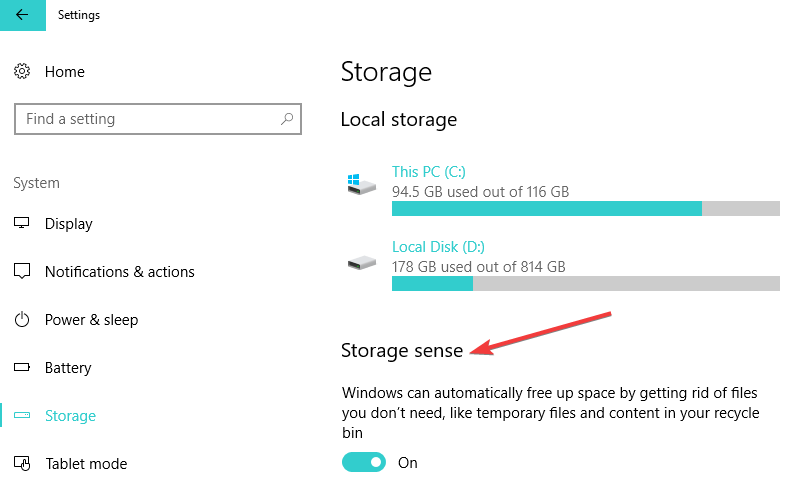Click the Tablet mode icon
The height and width of the screenshot is (479, 798).
point(22,463)
